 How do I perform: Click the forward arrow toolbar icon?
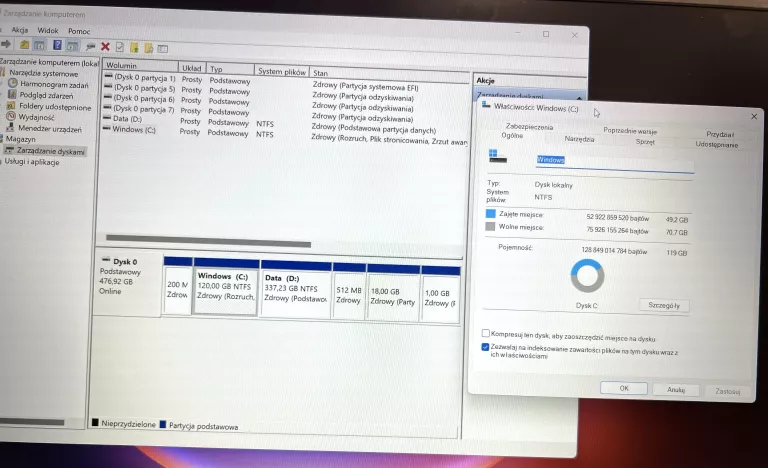click(6, 45)
